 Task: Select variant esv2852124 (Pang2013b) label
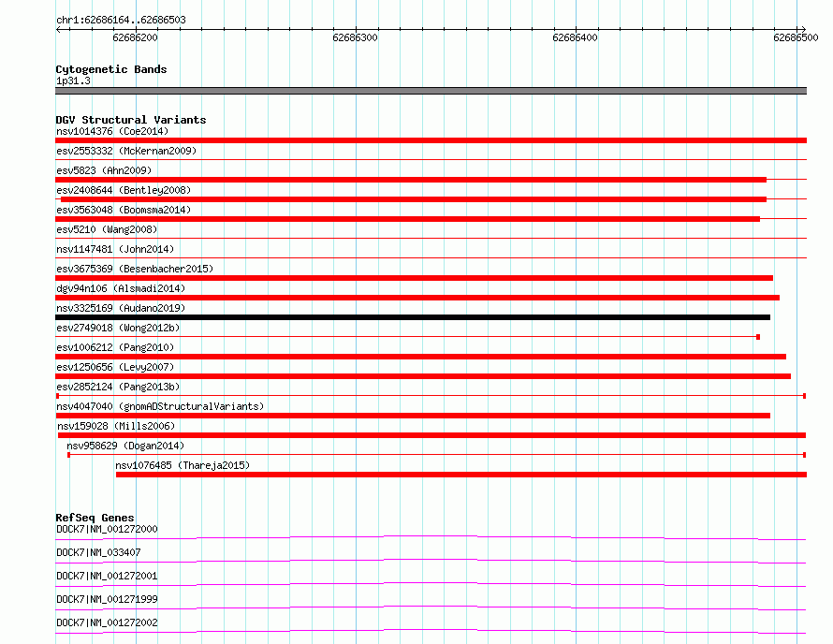tap(118, 387)
